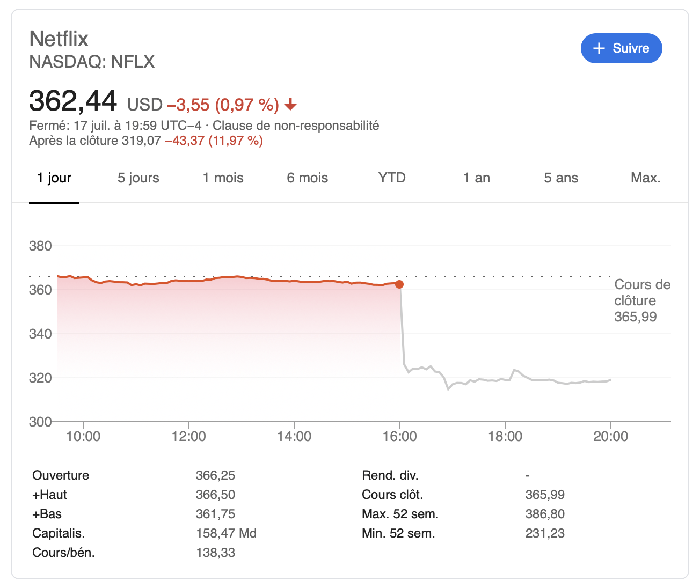Select the 1 jour tab
The image size is (700, 588).
(54, 178)
